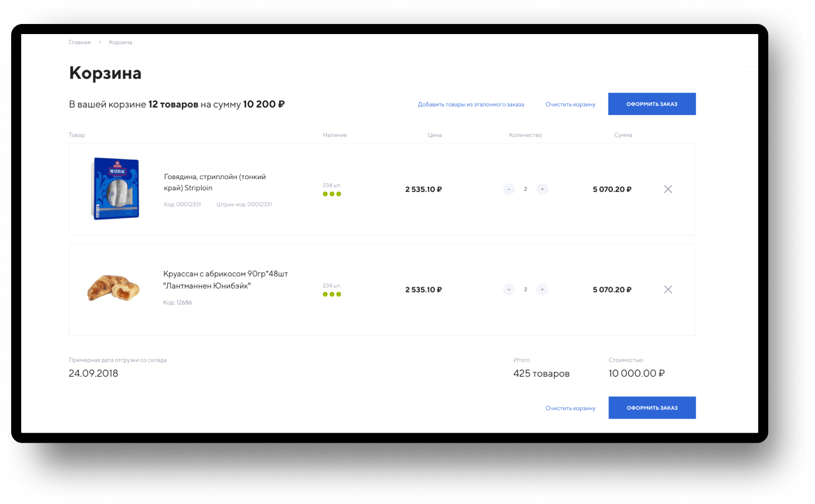Click the Товар column header
The height and width of the screenshot is (504, 815).
point(77,135)
